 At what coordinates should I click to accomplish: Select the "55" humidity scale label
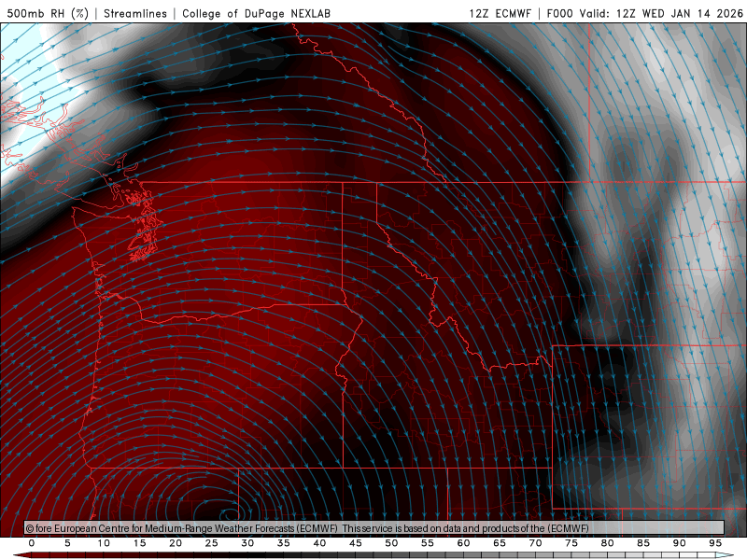click(x=428, y=543)
